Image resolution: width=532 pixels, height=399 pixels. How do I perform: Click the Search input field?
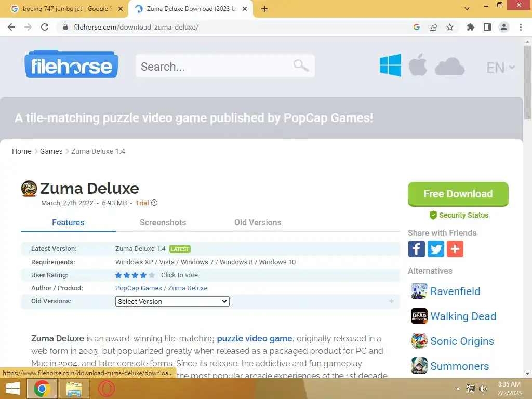pos(225,65)
